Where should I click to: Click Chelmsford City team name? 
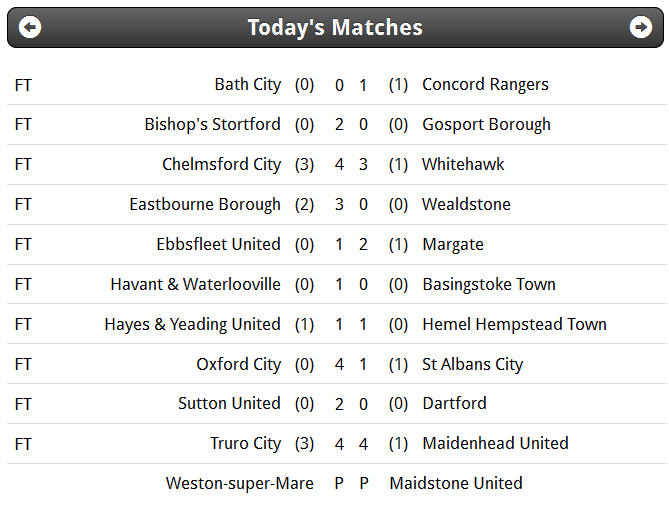(221, 164)
